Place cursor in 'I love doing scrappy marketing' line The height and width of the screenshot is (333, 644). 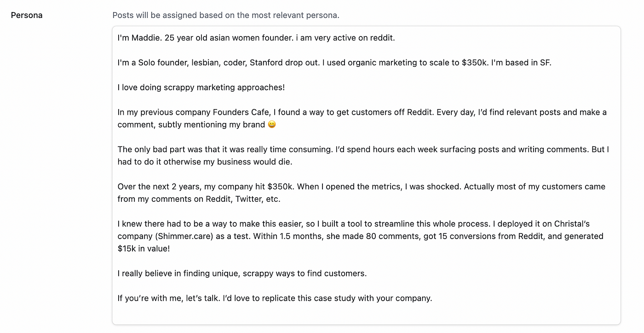[x=201, y=87]
